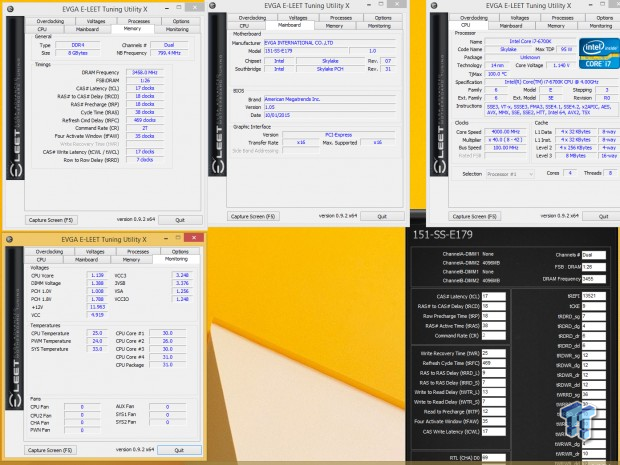Click the Channels # field showing Dual in the dark panel

click(x=594, y=255)
